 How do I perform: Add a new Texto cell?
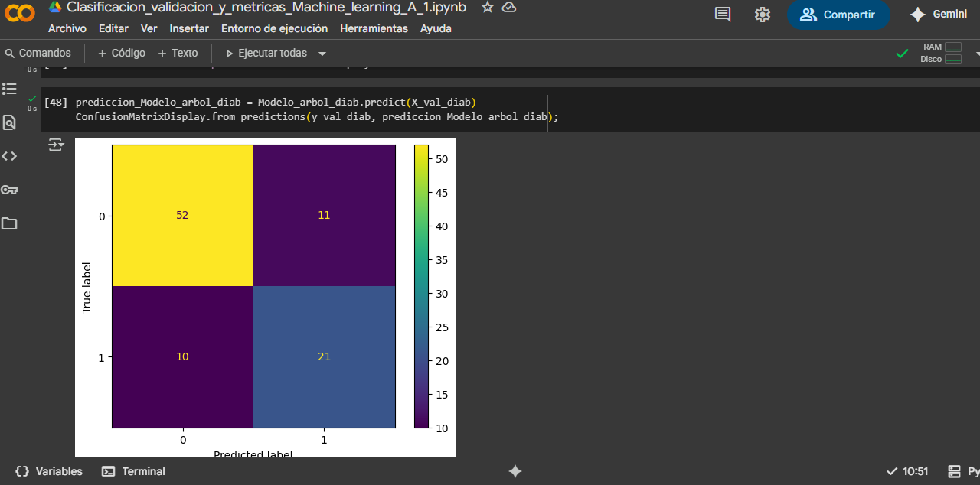(178, 53)
